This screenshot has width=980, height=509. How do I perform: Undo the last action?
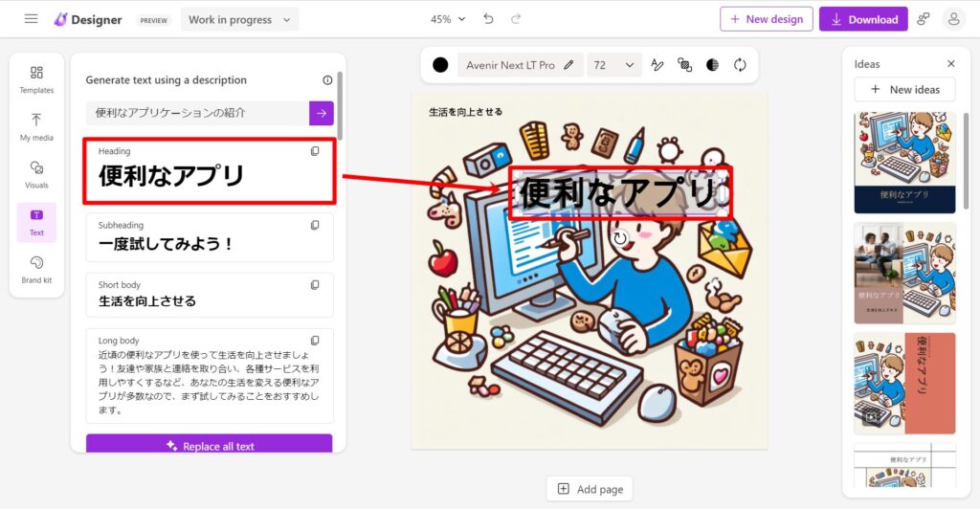tap(488, 19)
